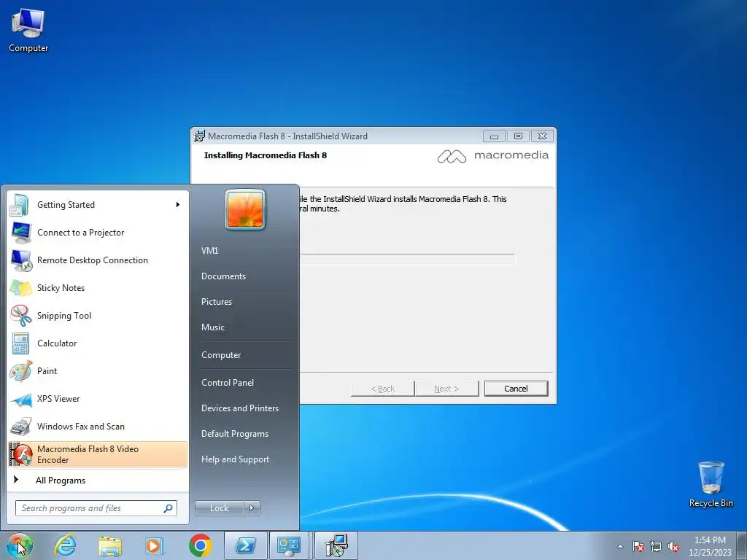Click the user account picture
Viewport: 747px width, 560px height.
coord(245,209)
